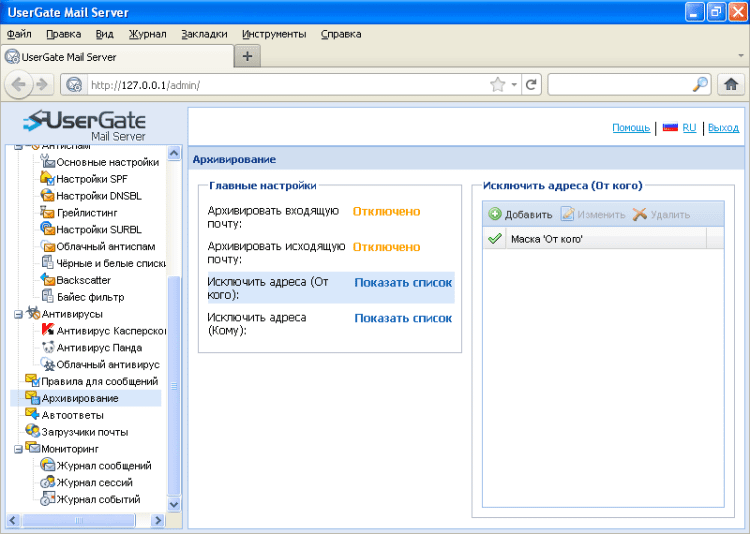The height and width of the screenshot is (534, 750).
Task: Click the green check column header
Action: pyautogui.click(x=495, y=238)
